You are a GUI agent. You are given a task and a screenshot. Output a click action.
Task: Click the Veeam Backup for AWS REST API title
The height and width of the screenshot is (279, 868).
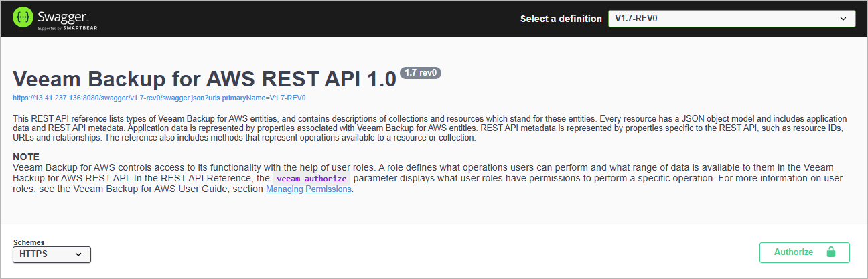[x=205, y=79]
